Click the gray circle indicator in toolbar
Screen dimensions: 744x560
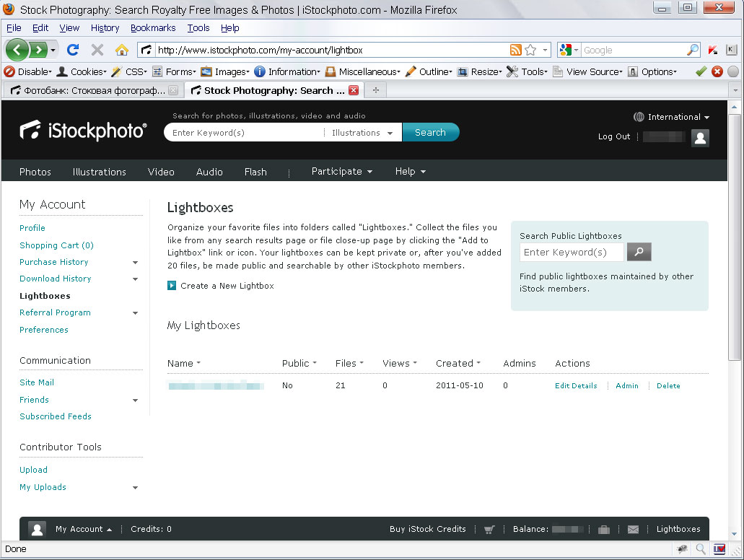coord(733,71)
